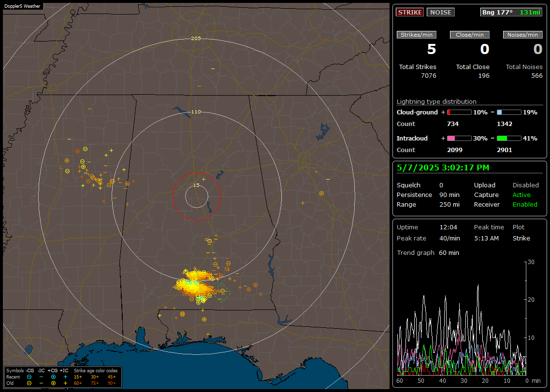Click the Total Close count 196

484,76
